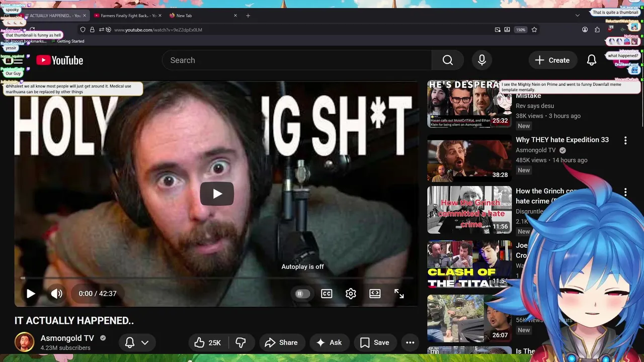
Task: Open options for 'Why THEY hate Expedition 33'
Action: [625, 141]
